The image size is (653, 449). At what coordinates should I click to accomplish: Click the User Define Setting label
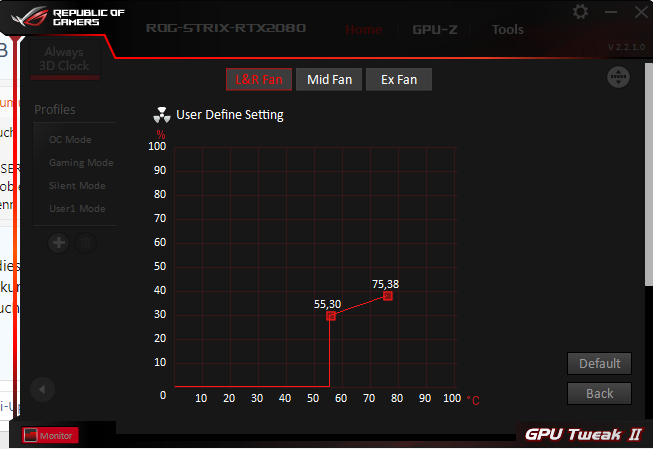[230, 115]
